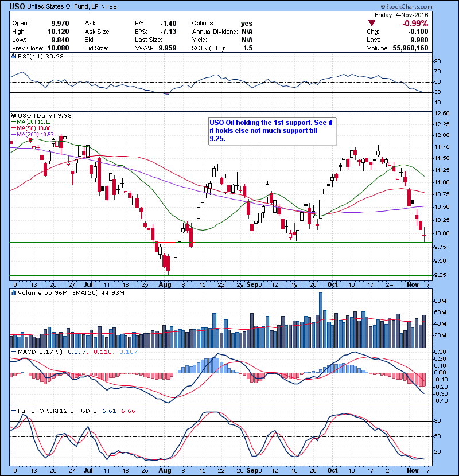Click the "MACD(8,17,9)" indicator label

coord(40,352)
